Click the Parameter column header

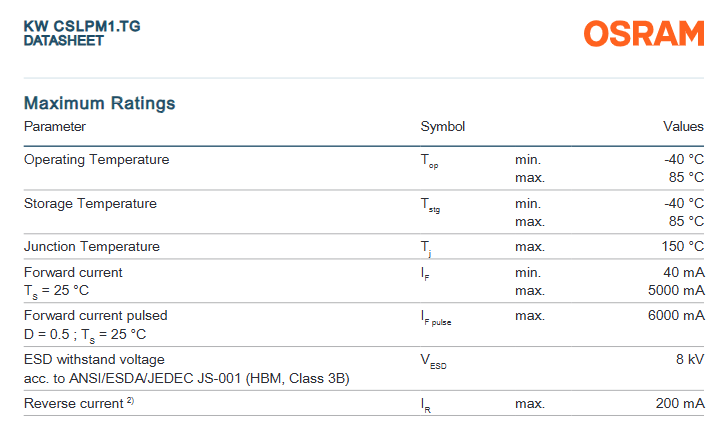tap(55, 127)
